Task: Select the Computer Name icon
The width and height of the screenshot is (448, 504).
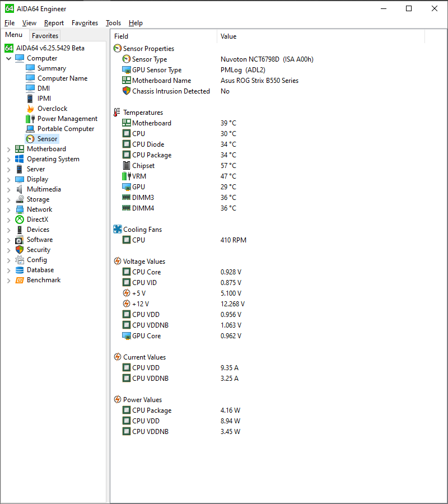Action: click(x=30, y=78)
